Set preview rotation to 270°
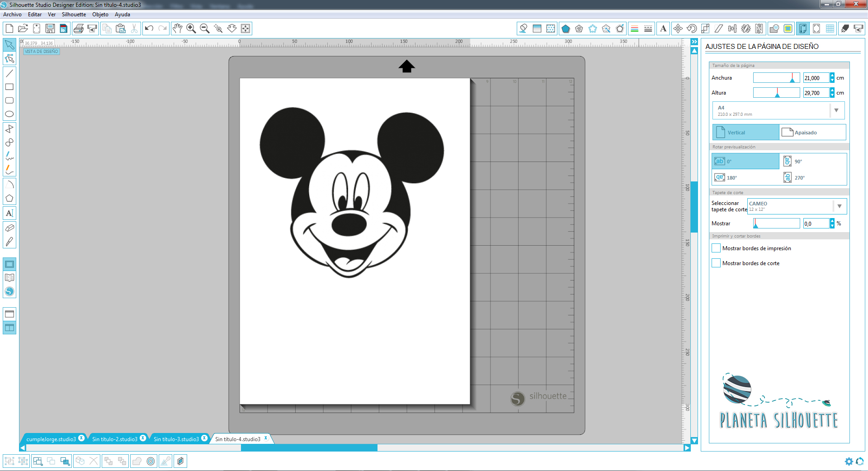 [x=813, y=177]
